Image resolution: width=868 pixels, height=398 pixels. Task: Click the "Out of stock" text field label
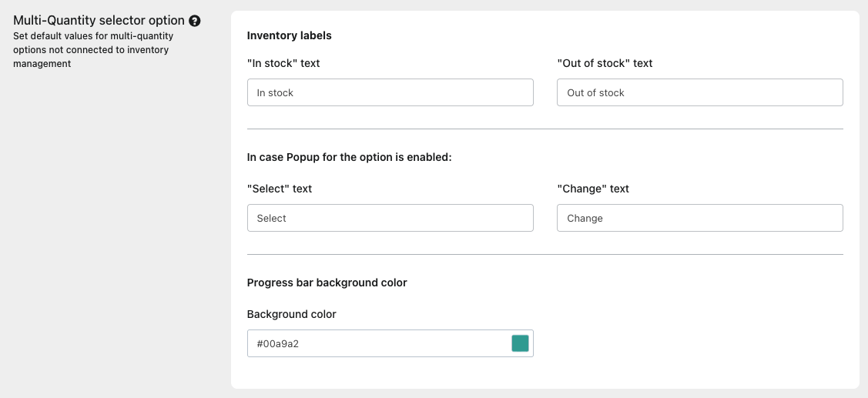point(605,63)
